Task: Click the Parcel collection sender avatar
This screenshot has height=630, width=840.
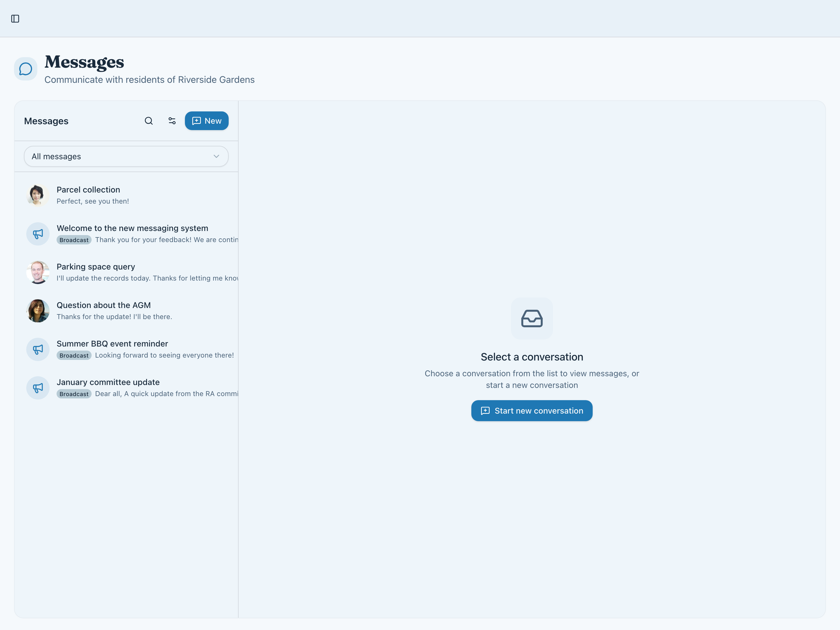Action: [x=38, y=195]
